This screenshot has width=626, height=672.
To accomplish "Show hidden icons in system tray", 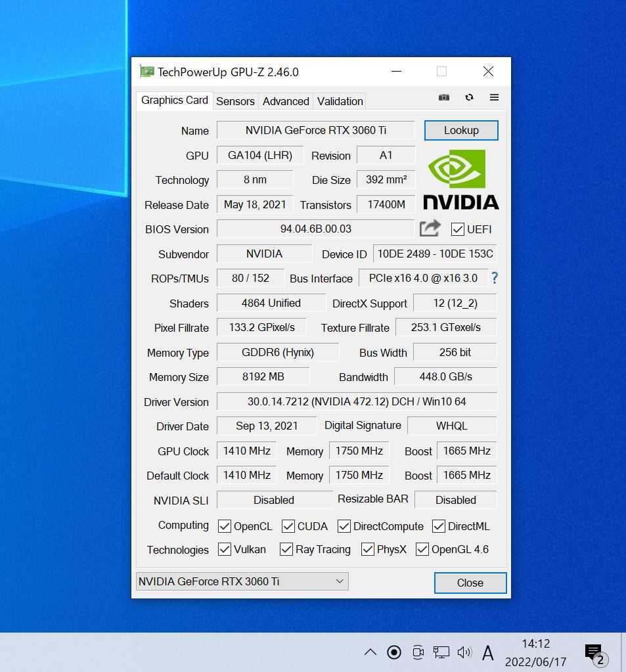I will pos(370,652).
